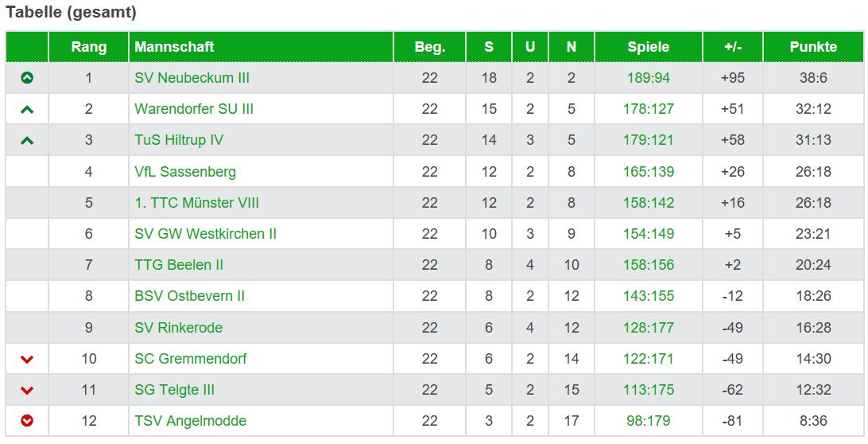868x444 pixels.
Task: Open 1. TTC Münster VIII team page
Action: click(196, 203)
